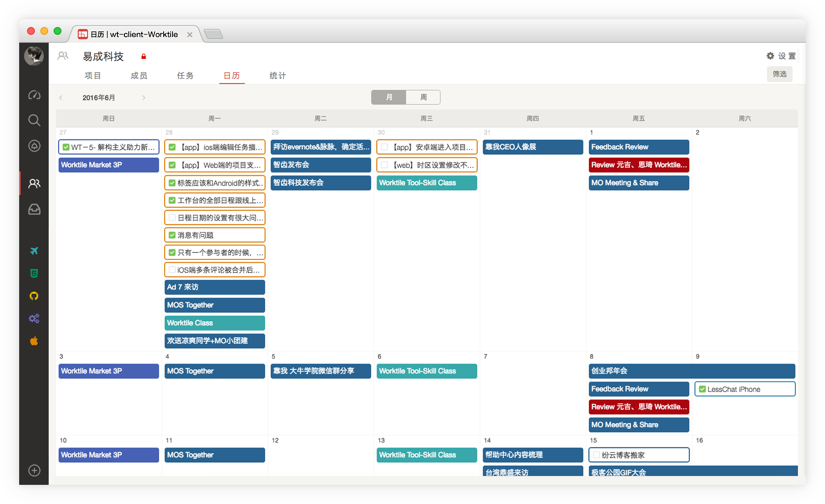Open 创业邦年会 multi-day event
Screen dimensions: 825x504
pyautogui.click(x=692, y=371)
